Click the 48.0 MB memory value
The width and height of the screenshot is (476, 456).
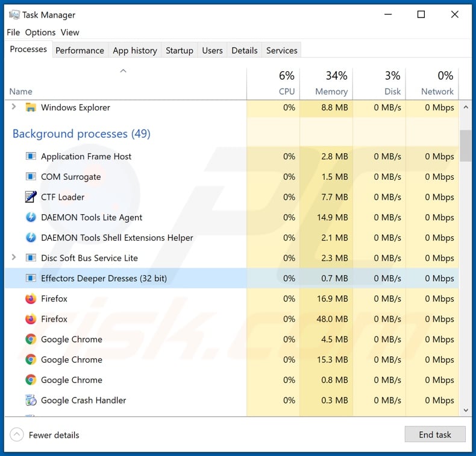click(x=332, y=319)
